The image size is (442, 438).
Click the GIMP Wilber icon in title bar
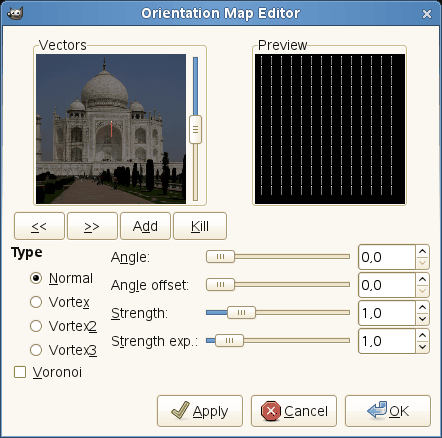point(15,13)
